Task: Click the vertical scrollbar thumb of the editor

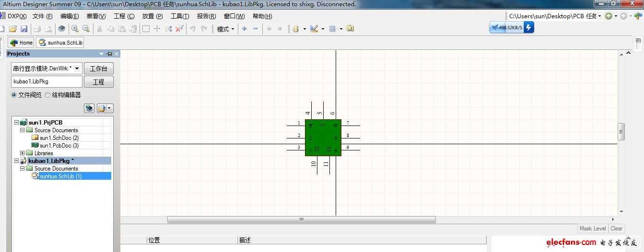Action: [621, 131]
